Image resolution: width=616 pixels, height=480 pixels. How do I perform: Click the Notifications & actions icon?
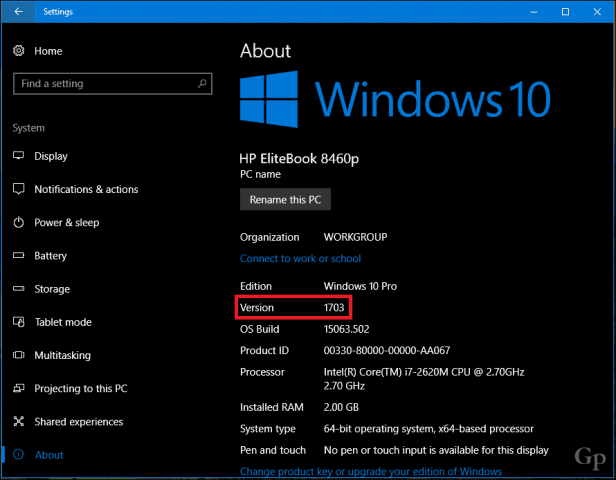[18, 189]
